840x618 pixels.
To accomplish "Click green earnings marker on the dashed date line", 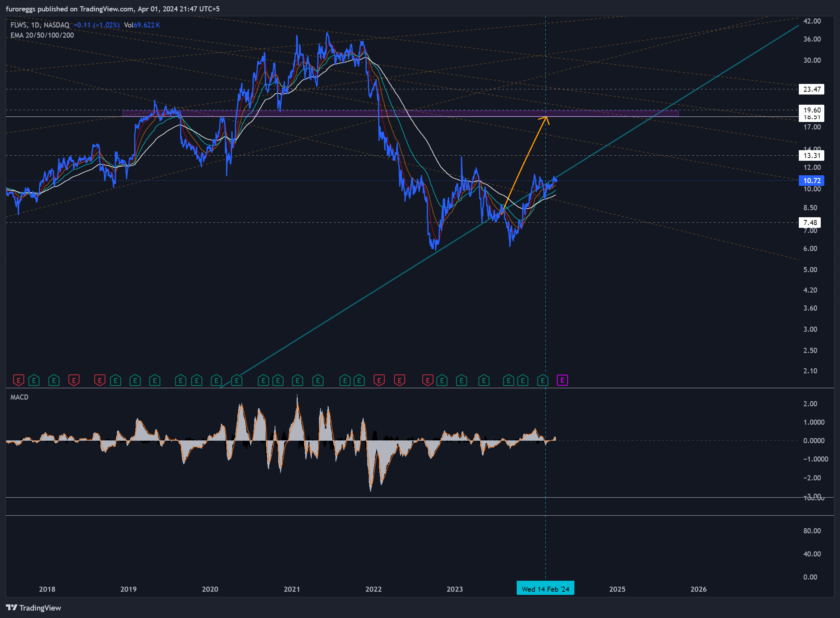I will click(x=543, y=380).
